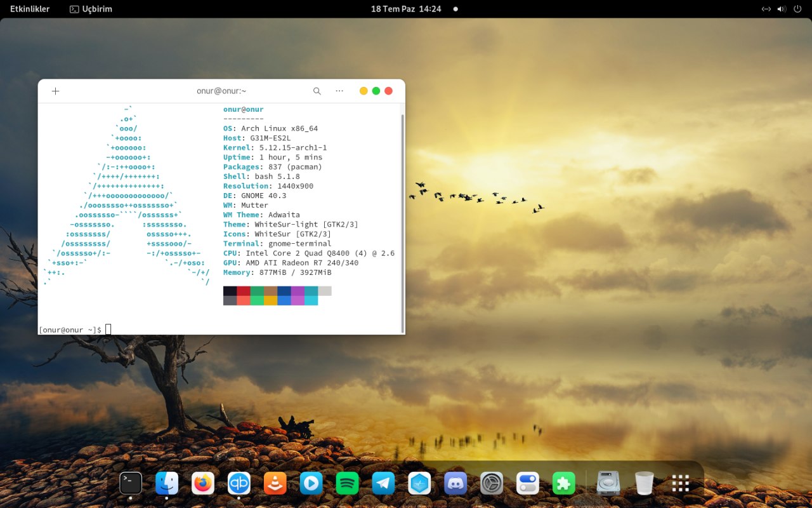812x508 pixels.
Task: Open qBittorrent from the dock
Action: point(239,483)
